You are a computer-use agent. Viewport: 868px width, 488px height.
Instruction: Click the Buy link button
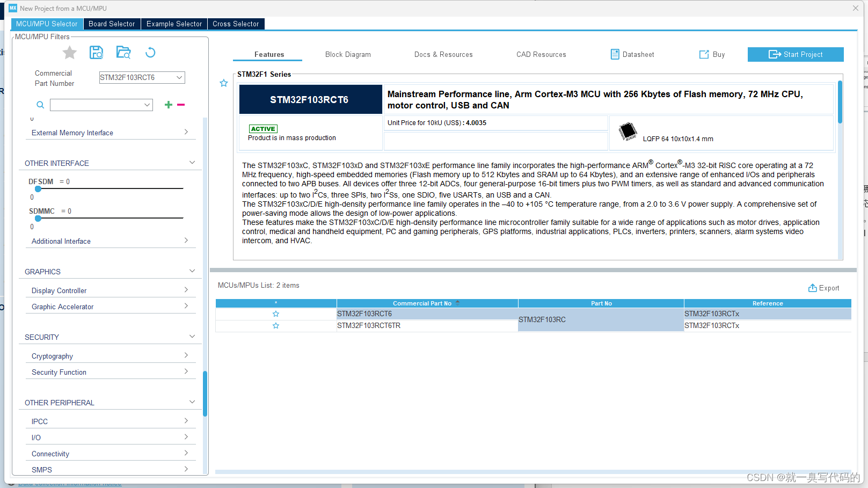point(712,54)
